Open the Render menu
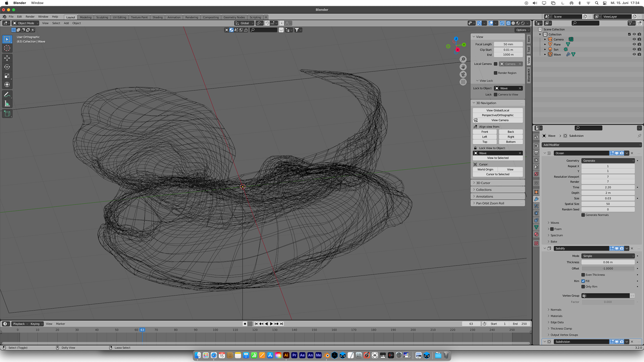This screenshot has width=644, height=362. point(30,16)
